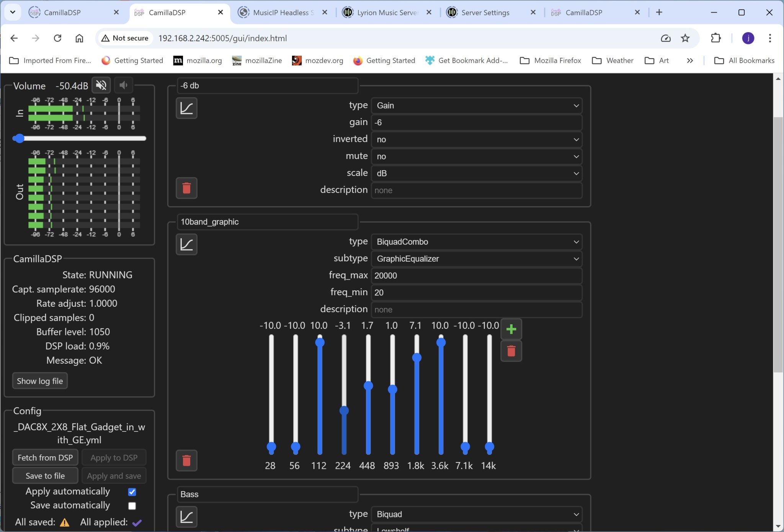Open All Bookmarks folder
This screenshot has height=532, width=784.
click(x=744, y=60)
